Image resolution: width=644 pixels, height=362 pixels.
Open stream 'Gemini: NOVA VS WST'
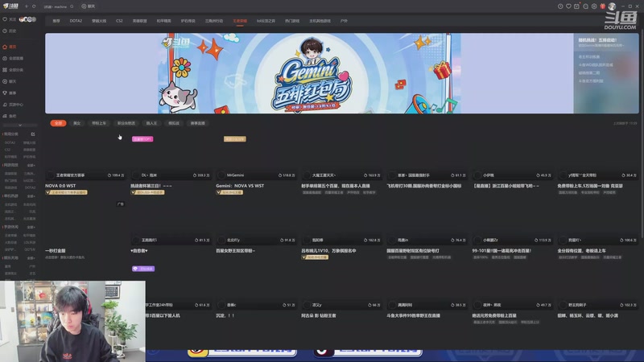[240, 186]
